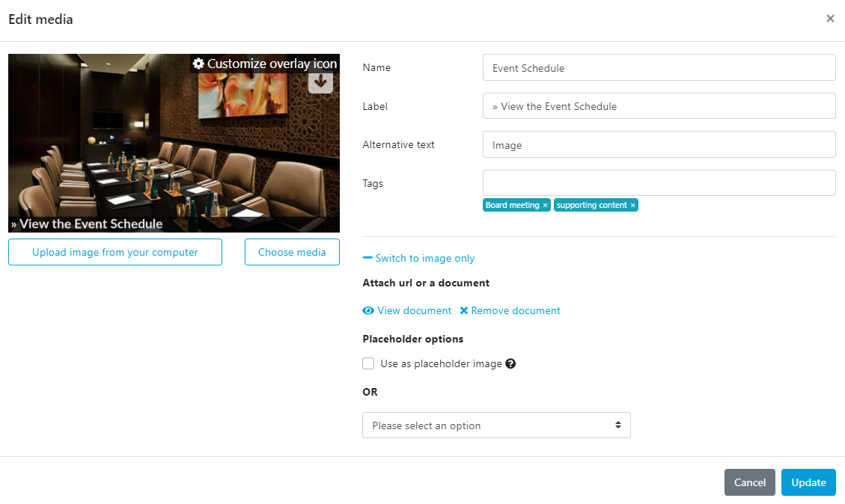
Task: Close the Edit media dialog
Action: point(831,19)
